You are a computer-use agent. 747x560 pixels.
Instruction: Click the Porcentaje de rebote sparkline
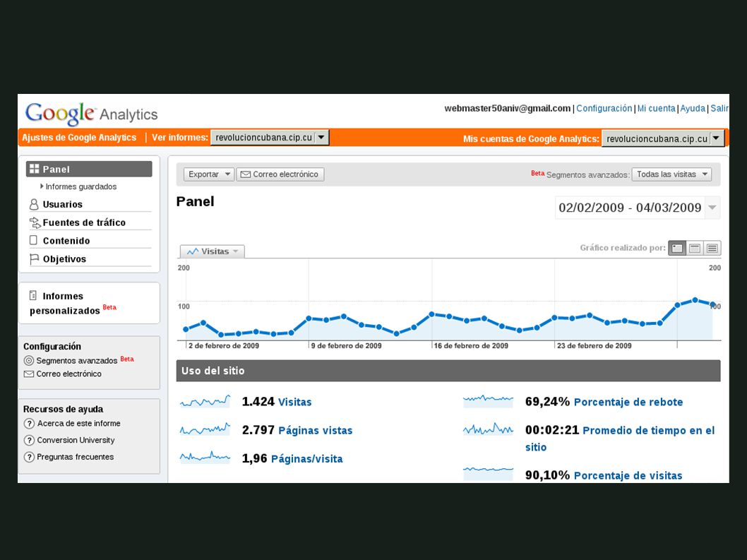click(488, 401)
